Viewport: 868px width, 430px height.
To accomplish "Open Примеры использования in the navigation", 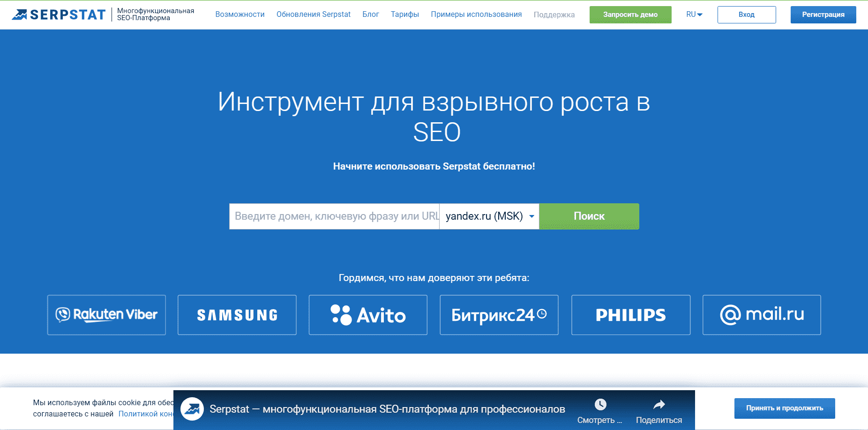I will click(x=476, y=15).
